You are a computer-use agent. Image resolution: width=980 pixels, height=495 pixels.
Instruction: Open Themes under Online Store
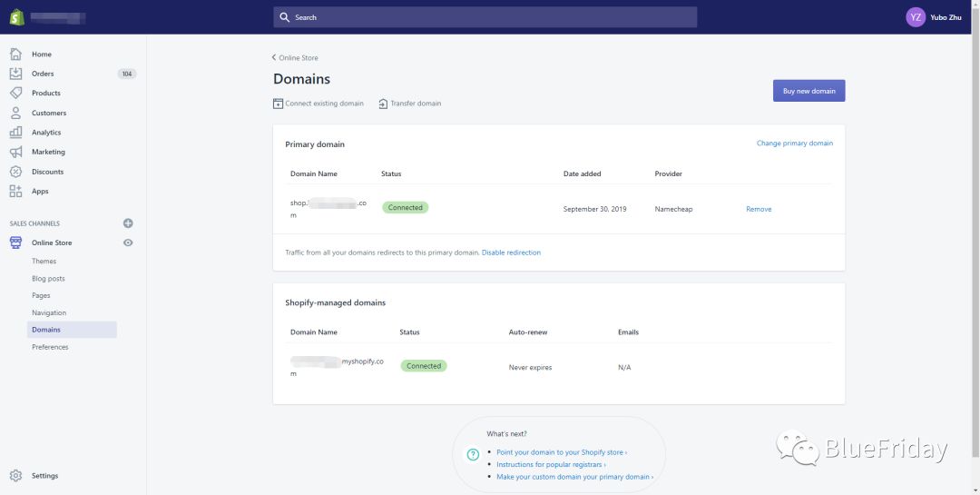pos(44,261)
